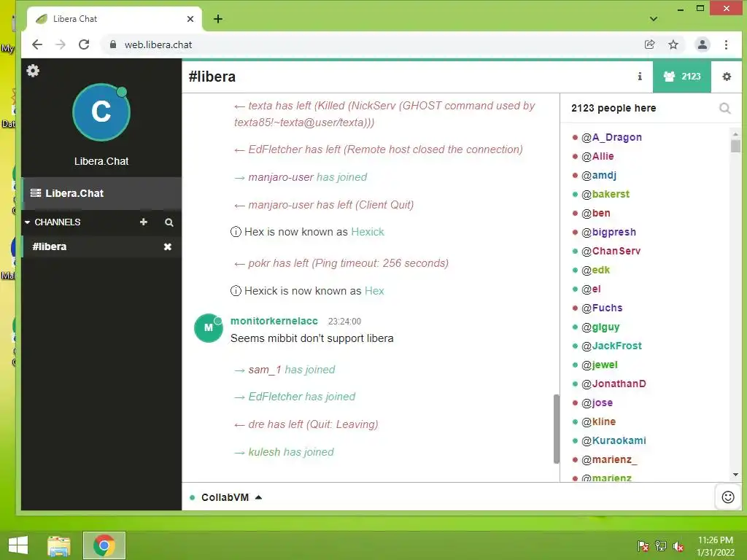747x560 pixels.
Task: Select the Libera.Chat server entry
Action: coord(101,193)
